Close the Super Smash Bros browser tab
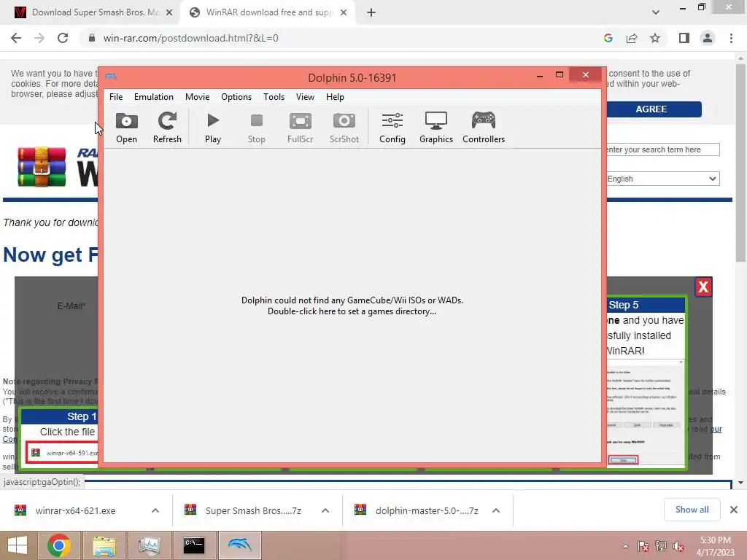 pos(169,12)
